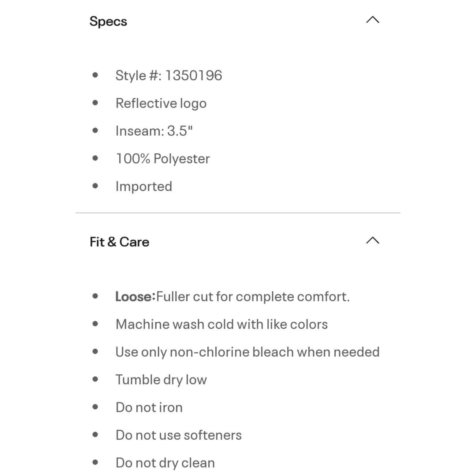Image resolution: width=476 pixels, height=476 pixels.
Task: Click the Do not iron item
Action: 149,408
